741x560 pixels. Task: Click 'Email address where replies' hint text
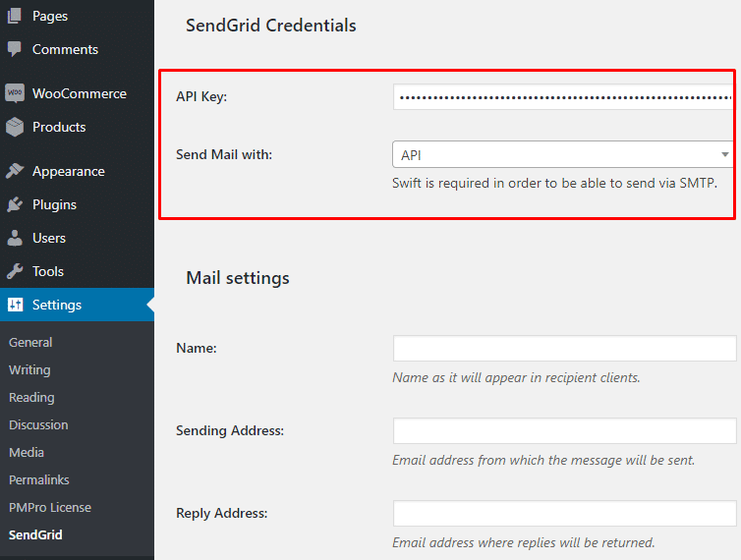point(524,542)
